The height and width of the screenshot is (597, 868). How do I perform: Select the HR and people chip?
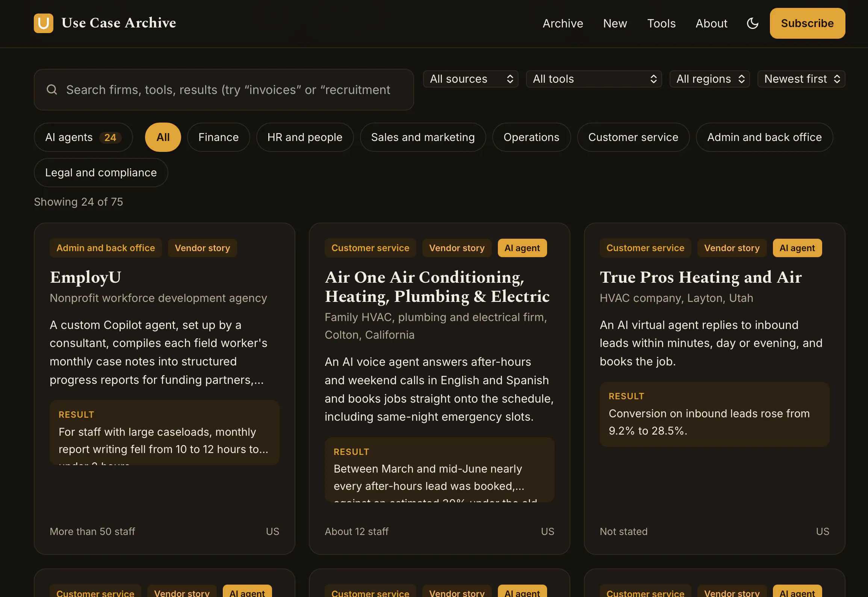click(305, 137)
